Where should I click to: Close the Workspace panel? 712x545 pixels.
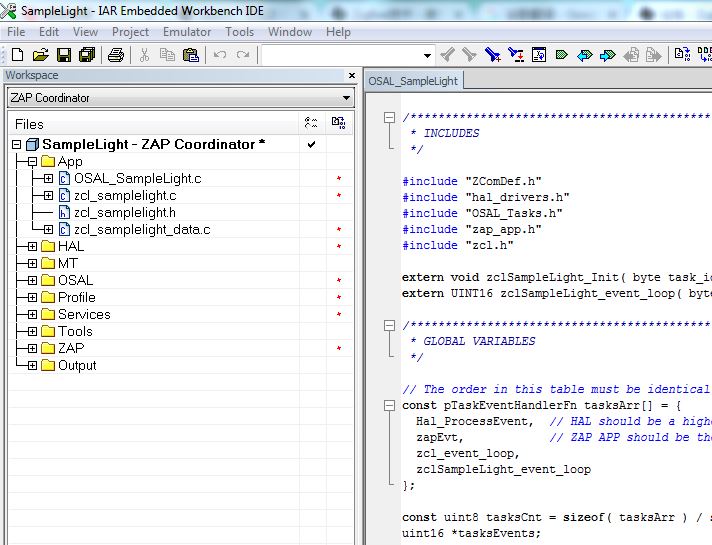click(x=351, y=76)
